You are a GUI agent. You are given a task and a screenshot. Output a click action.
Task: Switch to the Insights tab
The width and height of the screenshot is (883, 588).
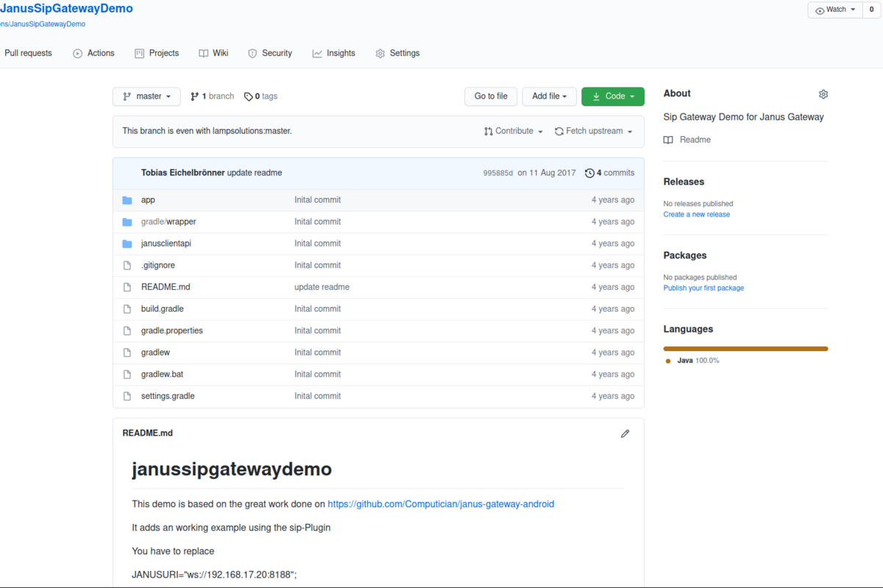click(x=333, y=53)
